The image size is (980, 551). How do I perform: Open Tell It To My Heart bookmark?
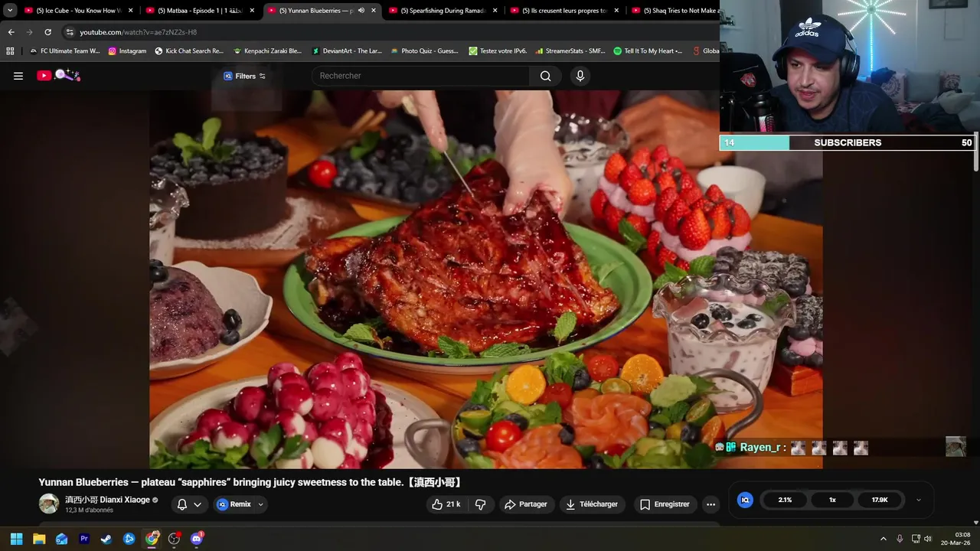click(648, 51)
